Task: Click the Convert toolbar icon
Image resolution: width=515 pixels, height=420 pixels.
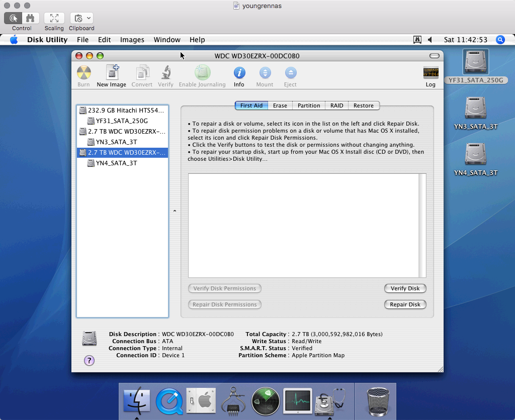Action: coord(142,76)
